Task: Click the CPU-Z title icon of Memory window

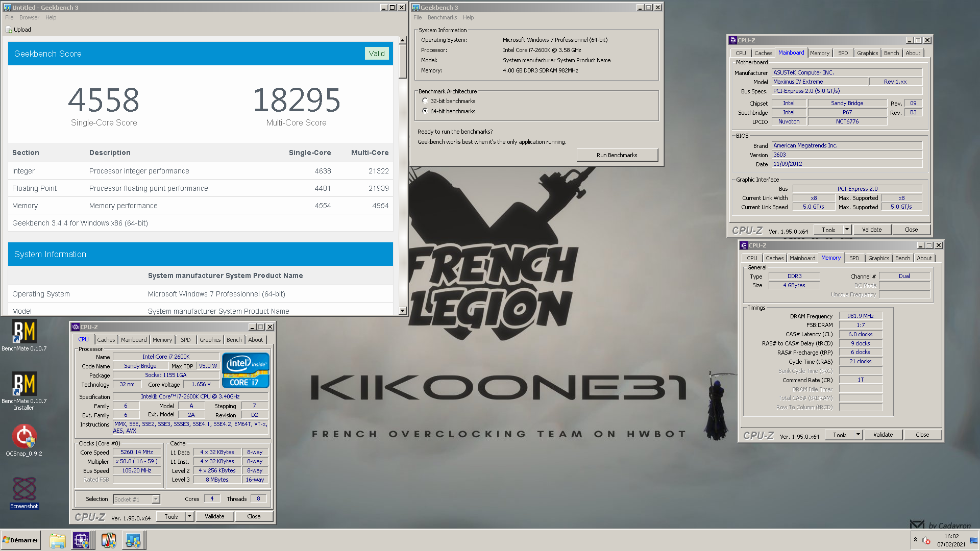Action: click(744, 245)
